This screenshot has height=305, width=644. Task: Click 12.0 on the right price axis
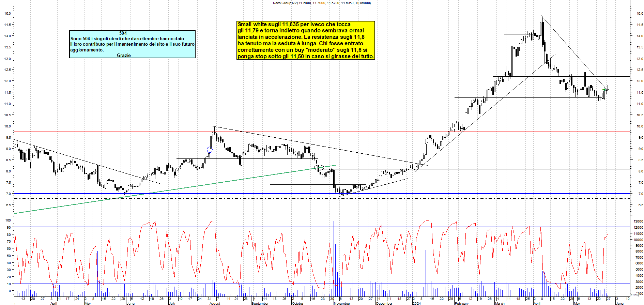click(x=640, y=81)
